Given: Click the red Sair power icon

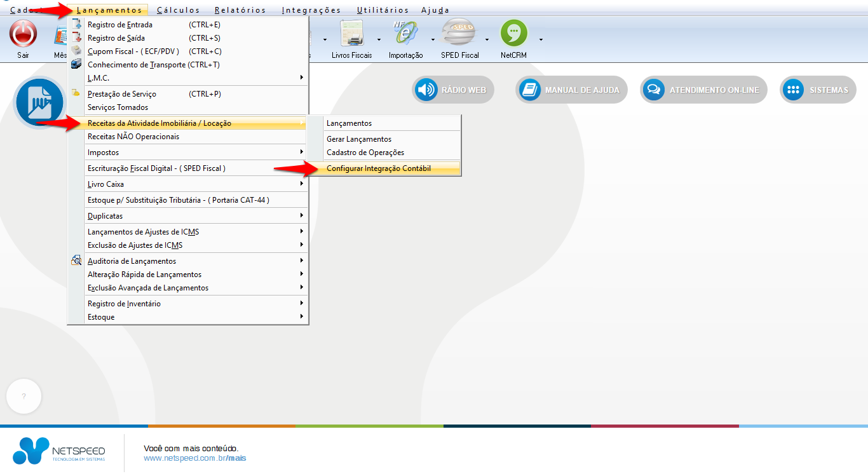Looking at the screenshot, I should [x=23, y=33].
